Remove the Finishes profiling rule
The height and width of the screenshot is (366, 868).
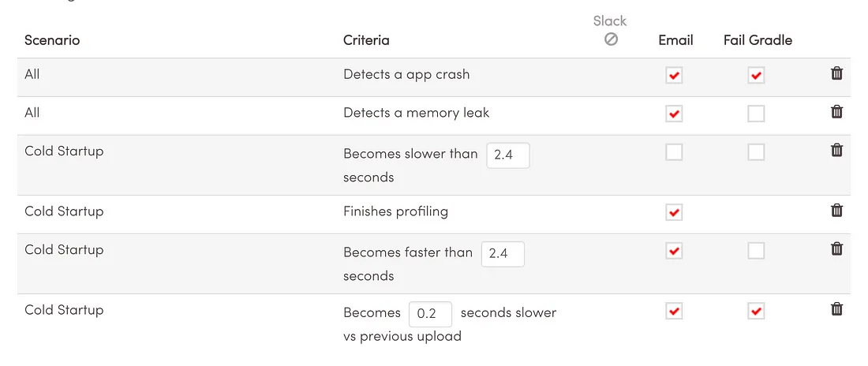click(x=836, y=211)
